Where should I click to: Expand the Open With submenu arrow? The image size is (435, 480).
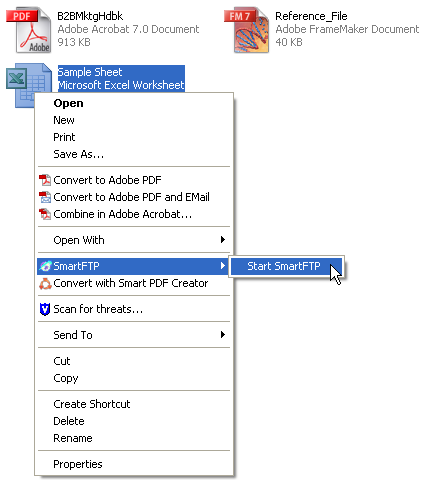coord(223,240)
